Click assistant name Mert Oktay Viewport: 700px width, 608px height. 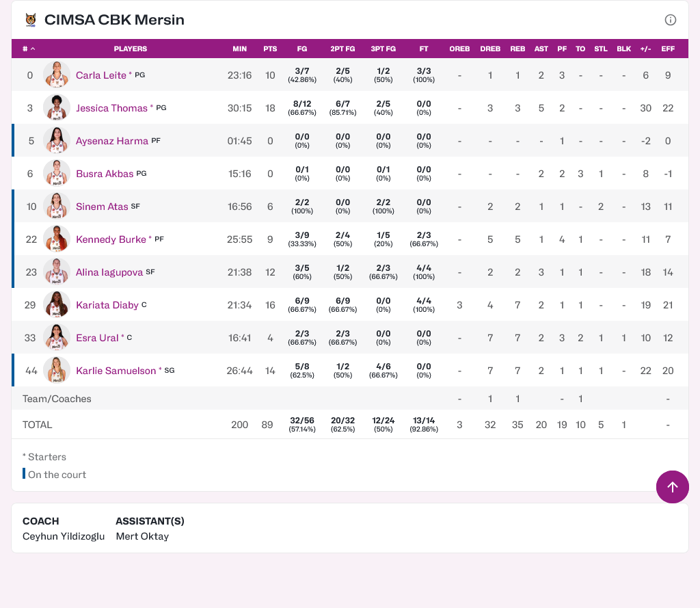point(142,536)
